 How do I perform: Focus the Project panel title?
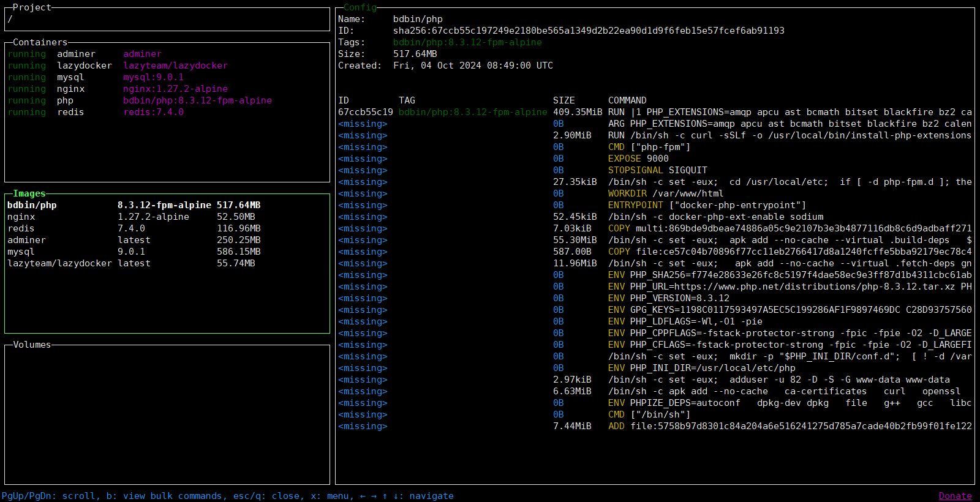point(32,7)
